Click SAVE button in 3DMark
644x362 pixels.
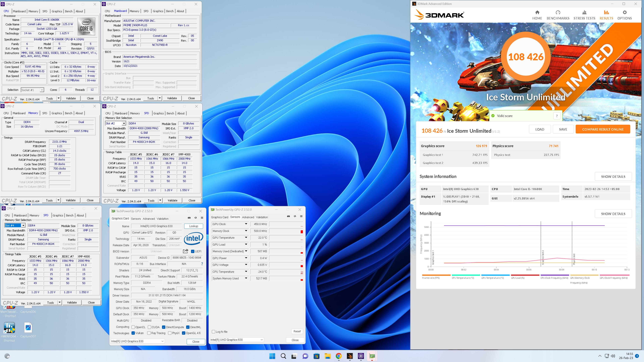click(x=563, y=129)
